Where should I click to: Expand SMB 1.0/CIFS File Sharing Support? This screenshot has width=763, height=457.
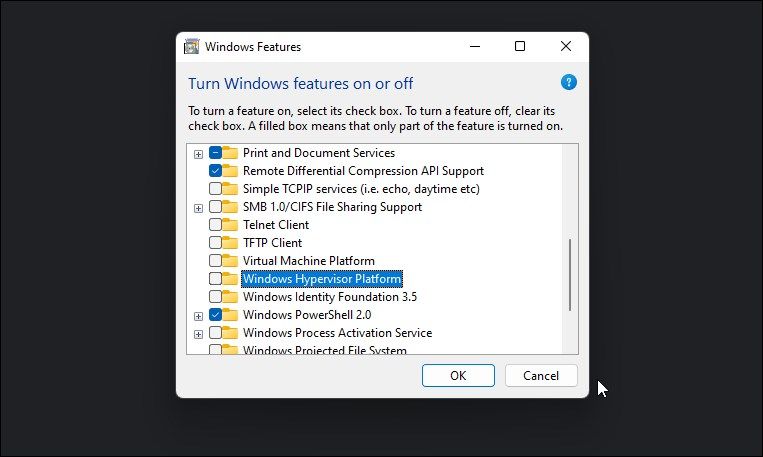tap(198, 208)
